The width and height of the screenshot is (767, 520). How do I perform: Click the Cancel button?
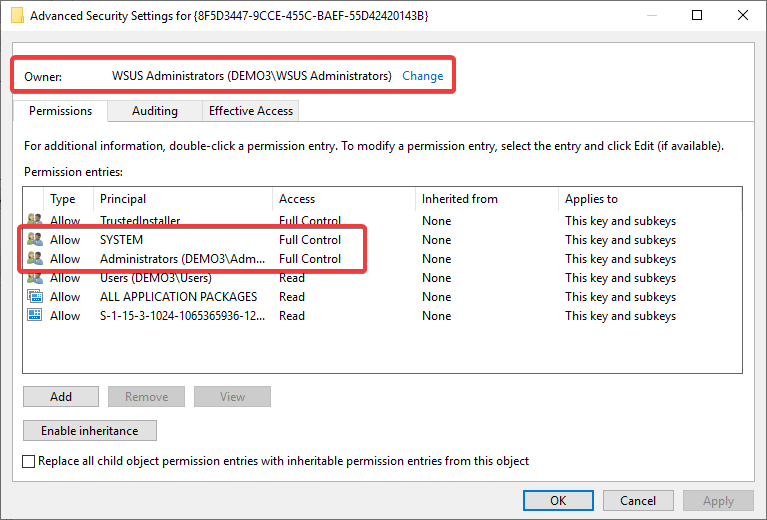[638, 500]
